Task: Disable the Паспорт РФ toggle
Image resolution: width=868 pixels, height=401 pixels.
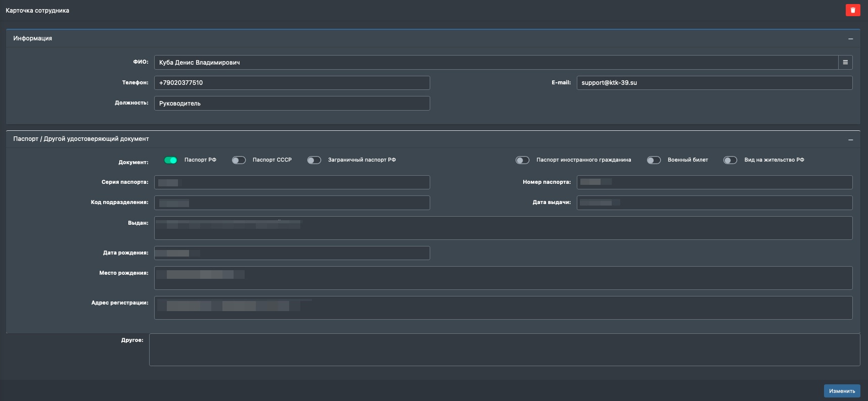Action: tap(171, 160)
